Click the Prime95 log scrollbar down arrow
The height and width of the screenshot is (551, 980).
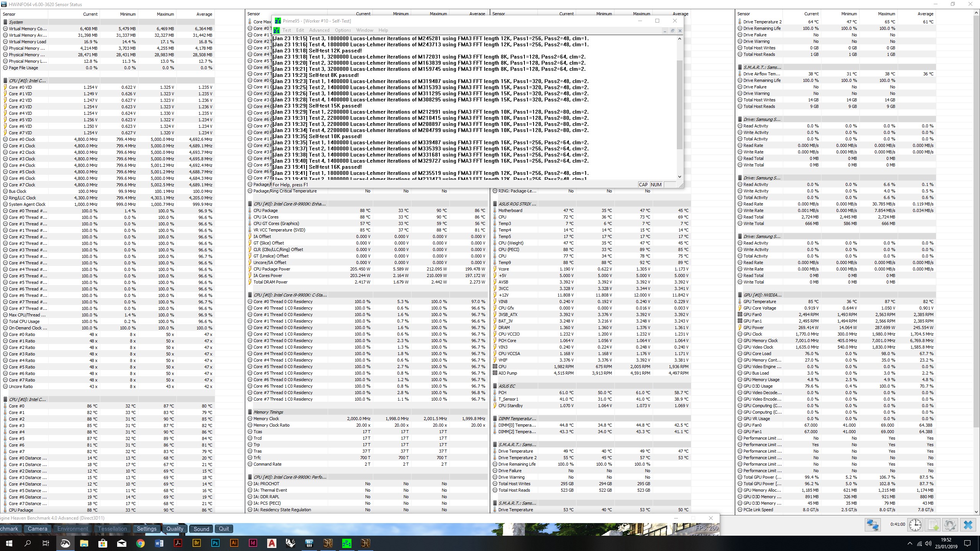[679, 177]
